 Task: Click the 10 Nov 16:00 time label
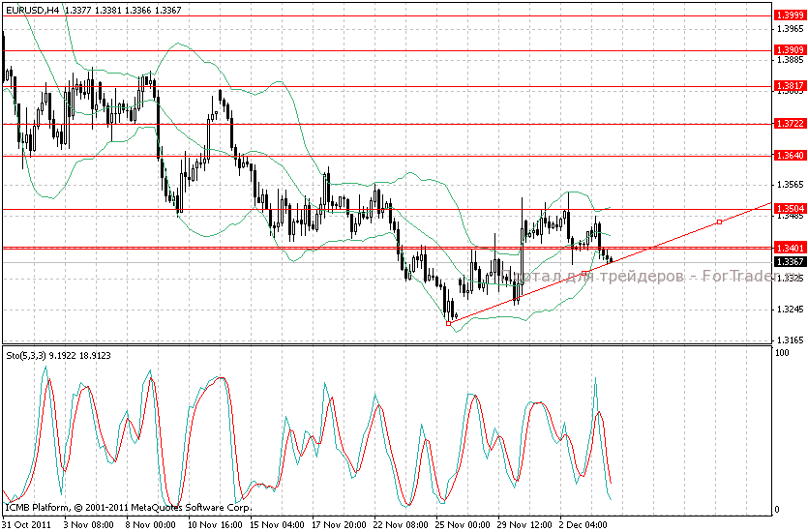[215, 525]
